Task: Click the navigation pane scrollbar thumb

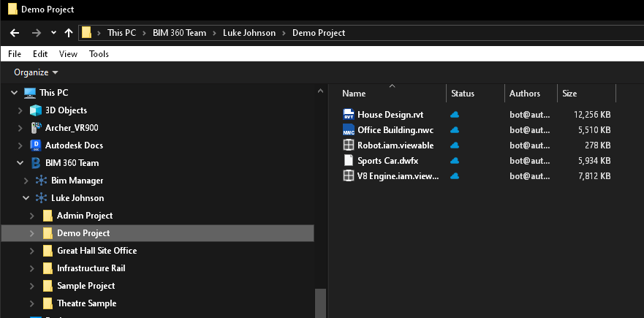Action: [320, 303]
